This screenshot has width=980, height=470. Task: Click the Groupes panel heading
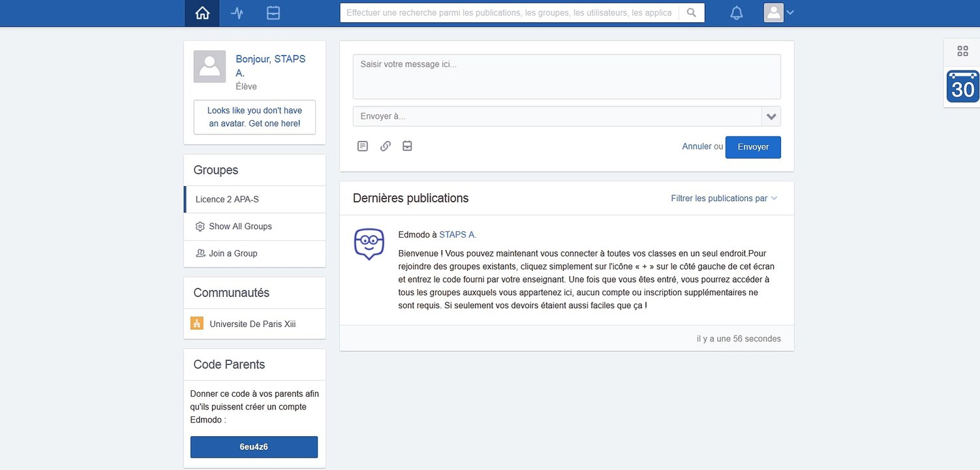(x=216, y=170)
